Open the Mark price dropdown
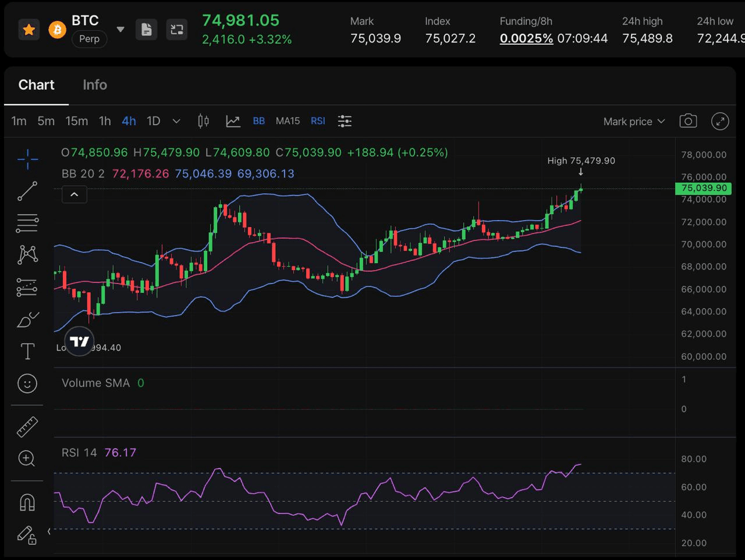 point(634,122)
